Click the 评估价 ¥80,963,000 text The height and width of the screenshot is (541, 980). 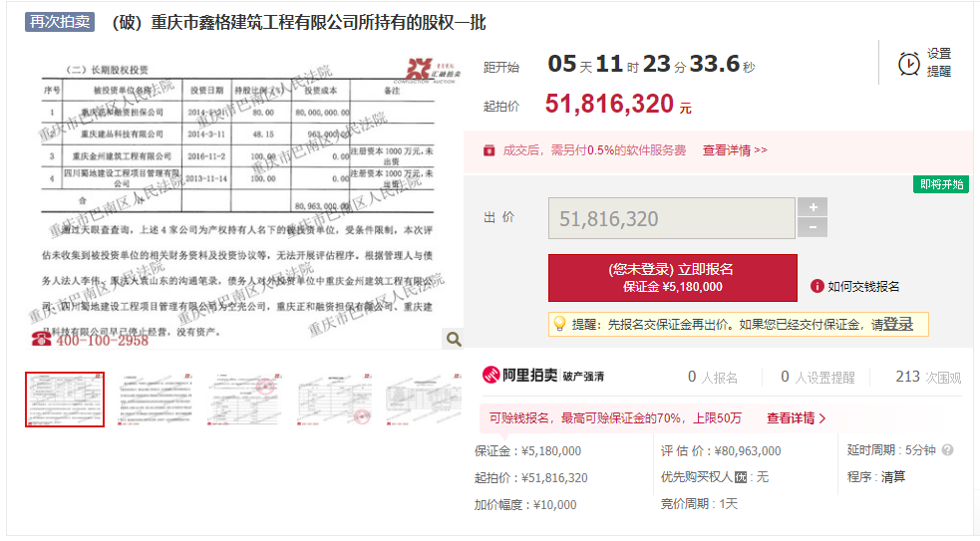[x=721, y=451]
